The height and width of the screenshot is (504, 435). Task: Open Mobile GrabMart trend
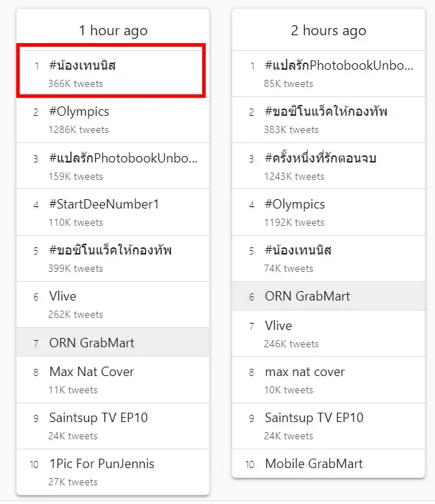point(313,464)
